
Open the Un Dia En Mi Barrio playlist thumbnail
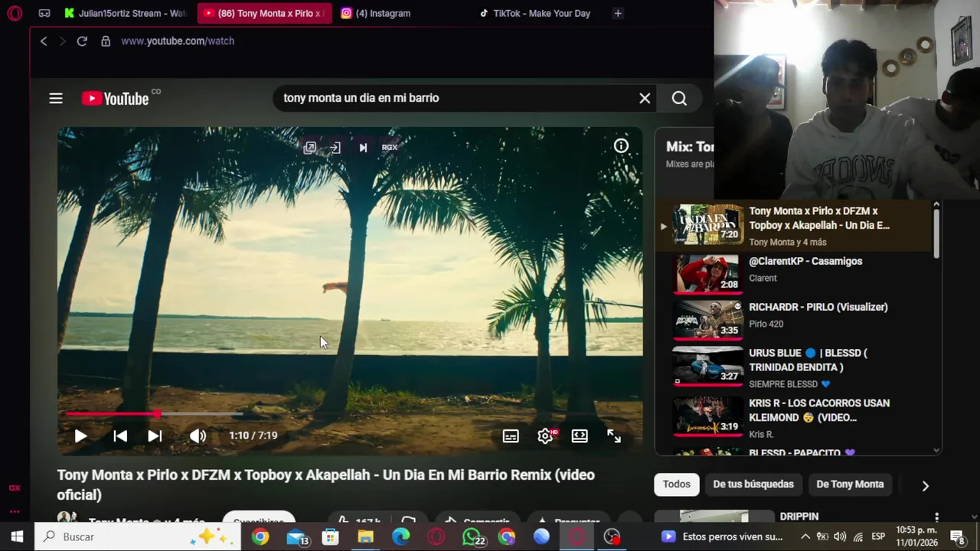pyautogui.click(x=707, y=224)
